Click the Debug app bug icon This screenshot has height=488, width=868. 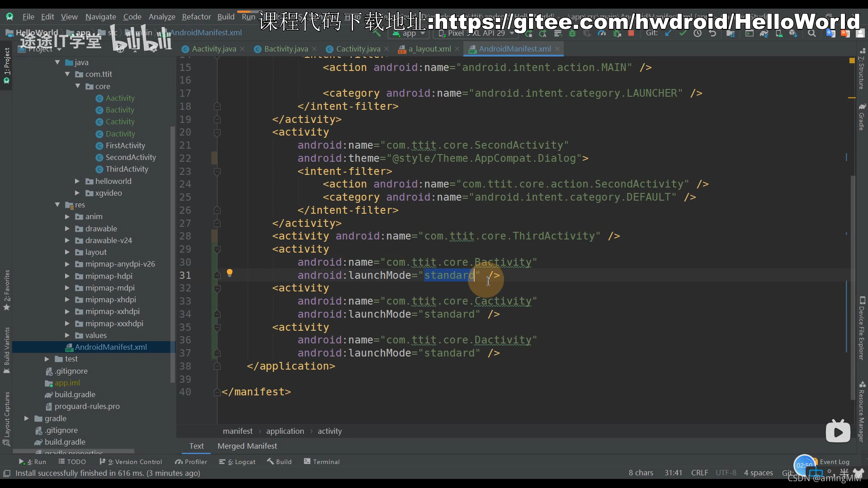[x=572, y=33]
